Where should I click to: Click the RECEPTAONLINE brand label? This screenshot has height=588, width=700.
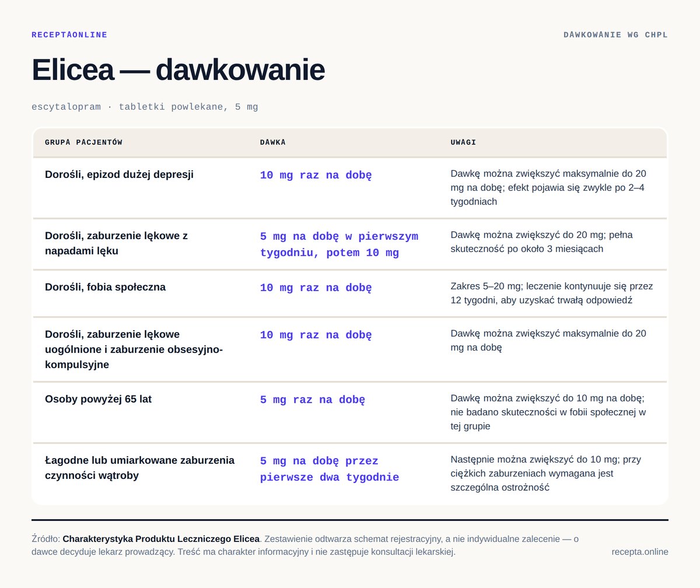point(69,35)
